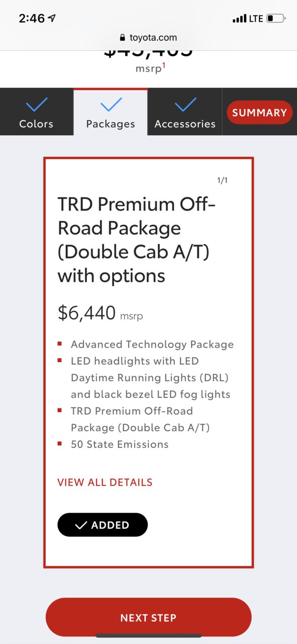
Task: Tap the checkmark icon above Accessories
Action: (185, 105)
